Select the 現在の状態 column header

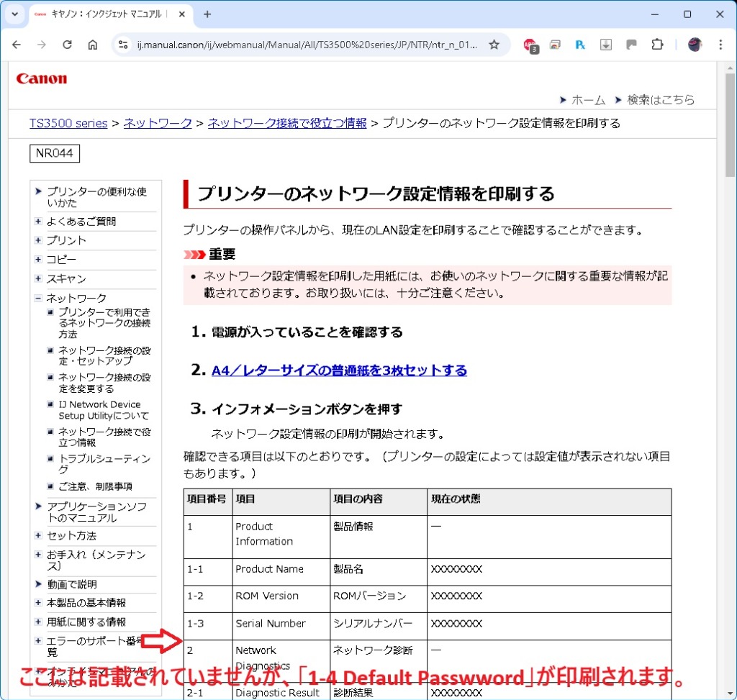(549, 501)
